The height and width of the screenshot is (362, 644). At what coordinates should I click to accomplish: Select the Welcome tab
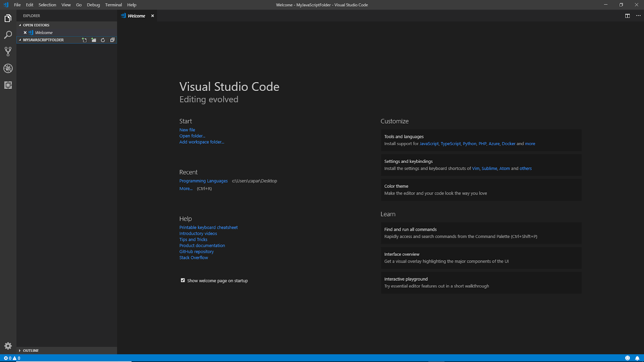point(136,16)
